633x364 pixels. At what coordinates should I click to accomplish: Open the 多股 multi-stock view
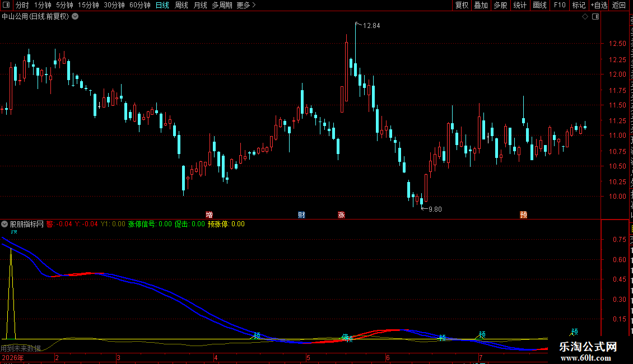point(501,5)
